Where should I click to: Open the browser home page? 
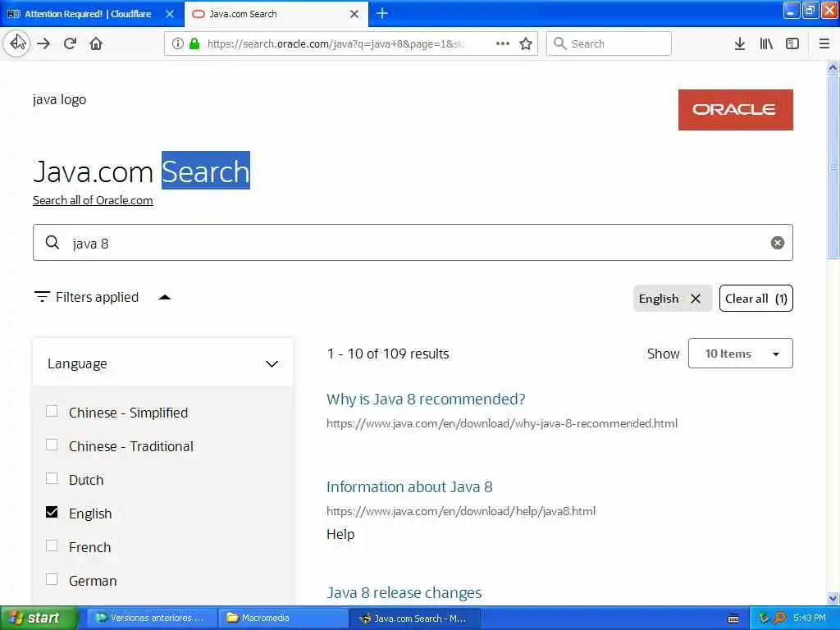(x=96, y=44)
